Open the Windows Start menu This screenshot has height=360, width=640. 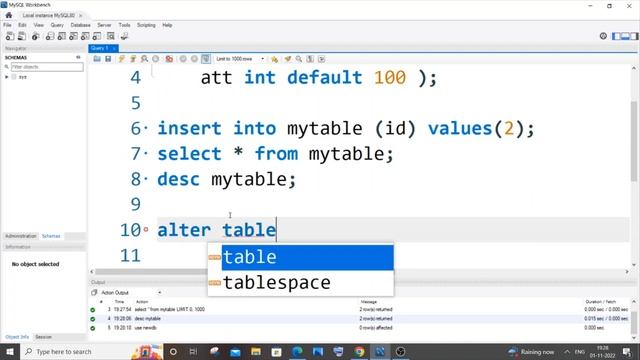click(9, 351)
